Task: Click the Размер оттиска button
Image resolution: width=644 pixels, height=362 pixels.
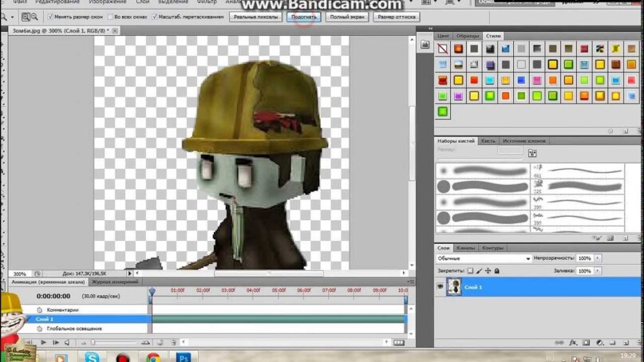Action: click(397, 18)
